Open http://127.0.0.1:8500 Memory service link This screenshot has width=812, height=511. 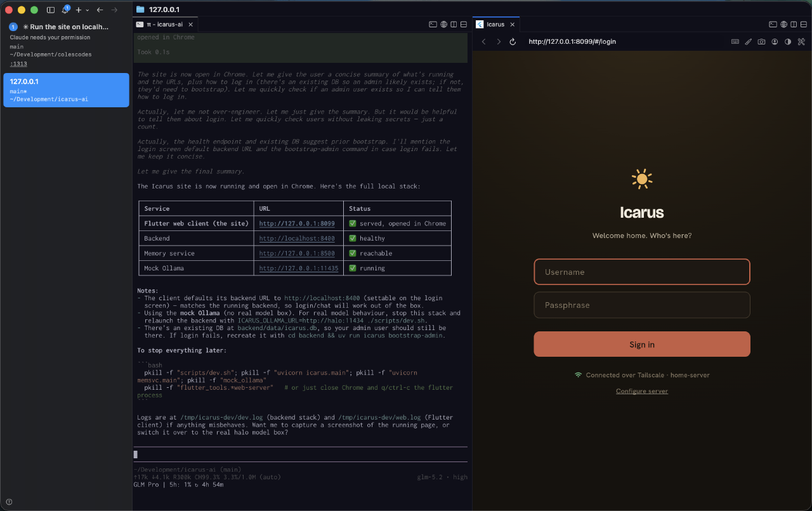[x=297, y=253]
